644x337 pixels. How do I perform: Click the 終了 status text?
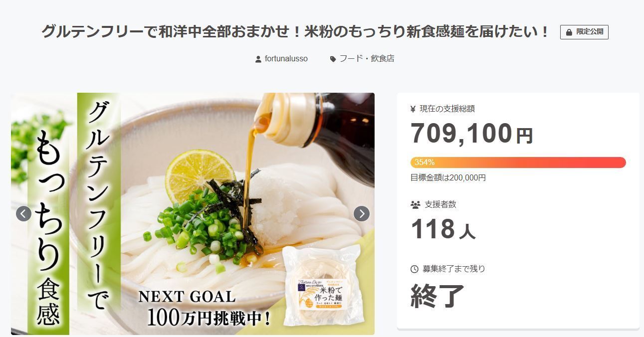click(x=437, y=296)
